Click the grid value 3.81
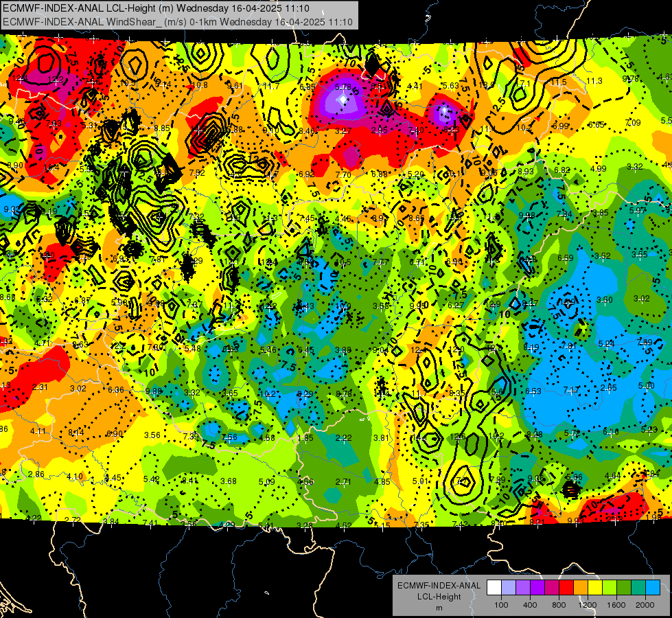The height and width of the screenshot is (618, 672). [381, 438]
